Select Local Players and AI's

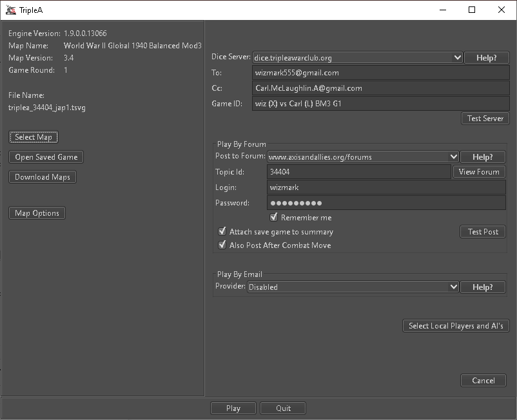pos(456,326)
